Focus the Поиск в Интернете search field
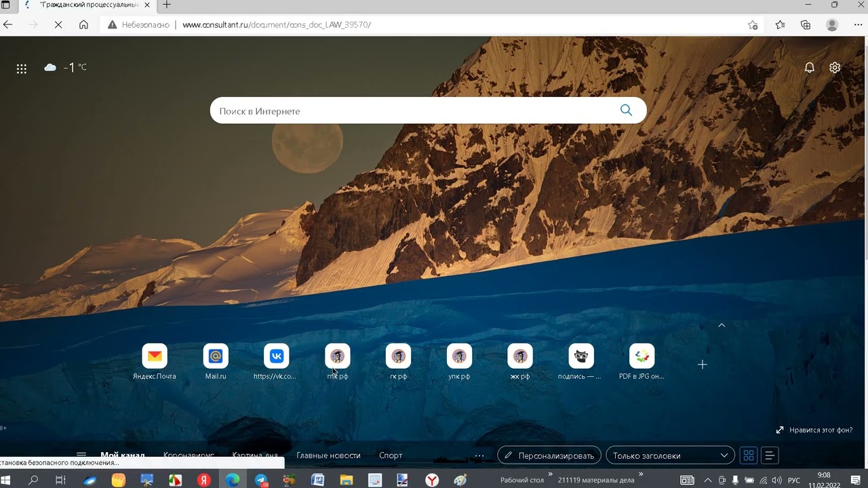 (x=428, y=110)
